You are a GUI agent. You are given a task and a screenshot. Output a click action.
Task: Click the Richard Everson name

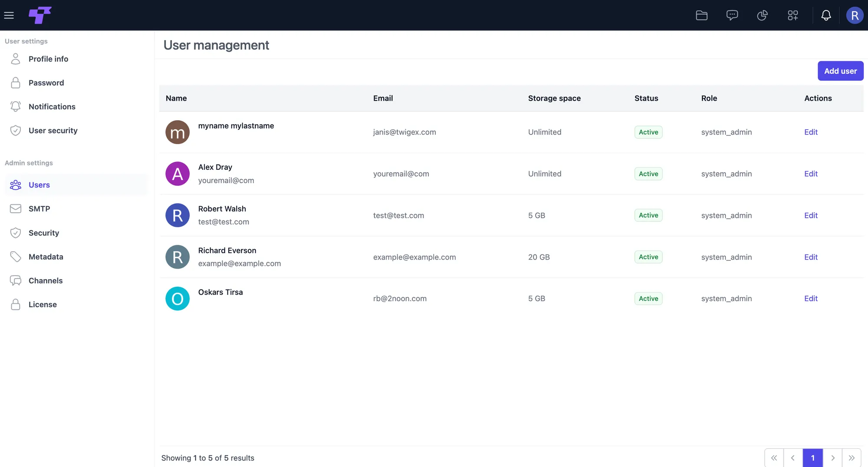click(227, 250)
